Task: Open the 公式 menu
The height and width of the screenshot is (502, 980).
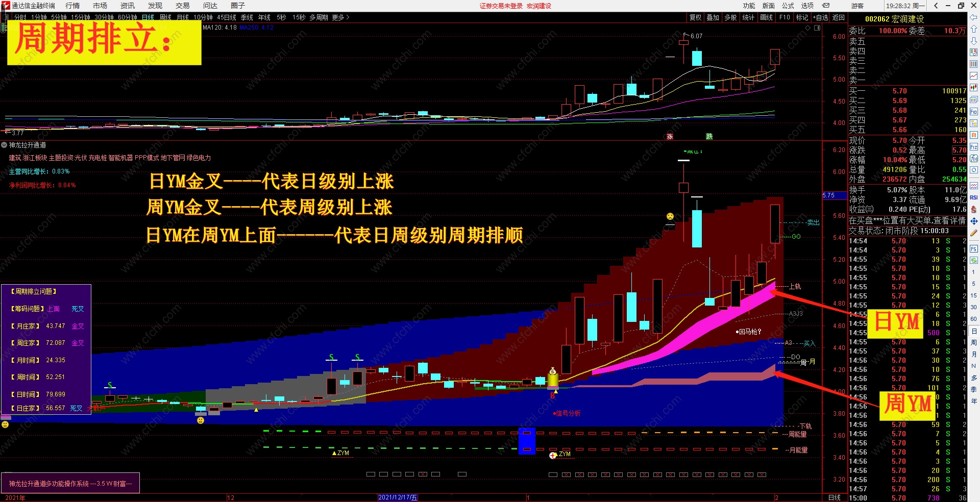Action: (x=788, y=6)
